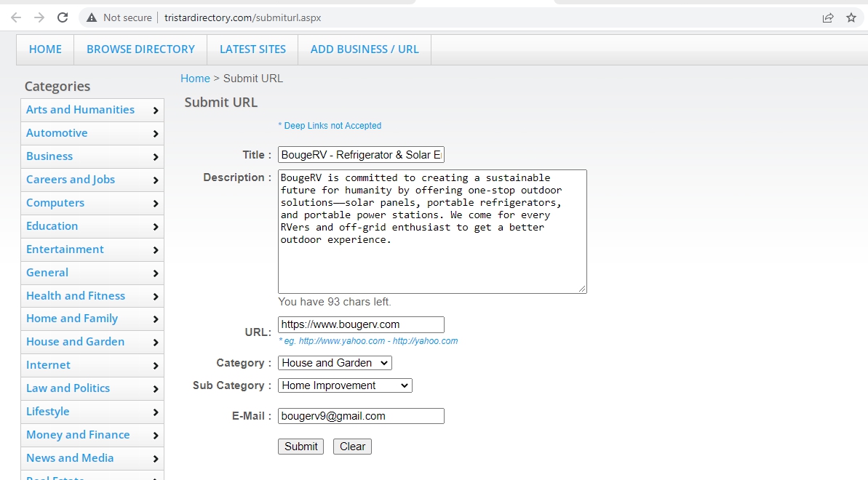Expand the Home and Family arrow
868x480 pixels.
click(156, 319)
